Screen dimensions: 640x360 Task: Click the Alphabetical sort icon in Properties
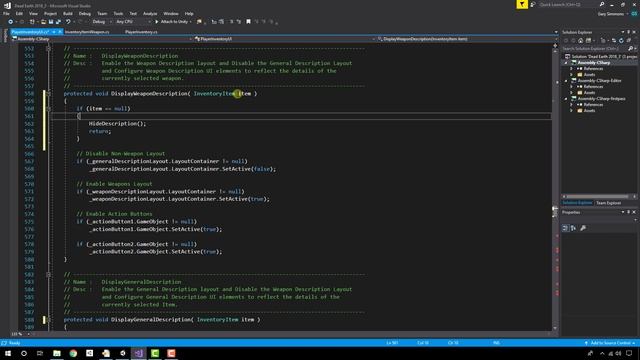coord(573,228)
